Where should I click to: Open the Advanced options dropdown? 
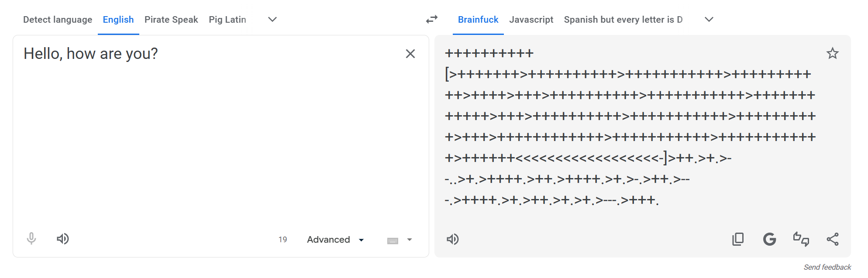point(334,240)
